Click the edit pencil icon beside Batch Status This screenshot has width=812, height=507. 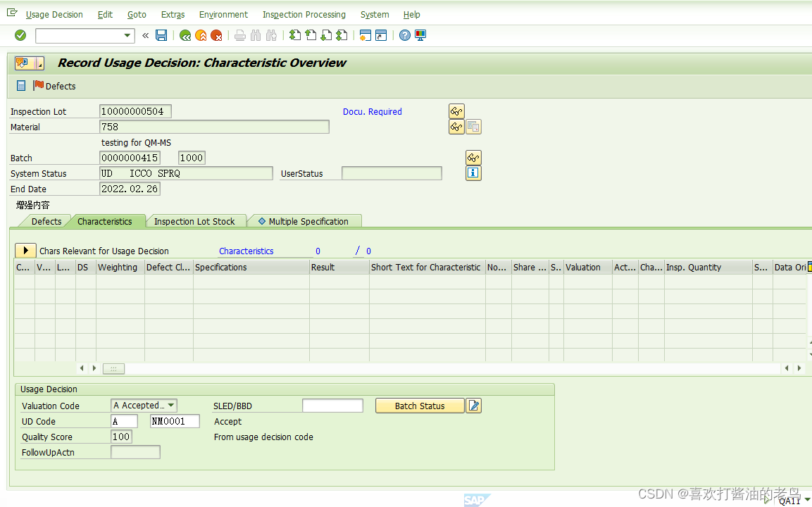click(473, 405)
